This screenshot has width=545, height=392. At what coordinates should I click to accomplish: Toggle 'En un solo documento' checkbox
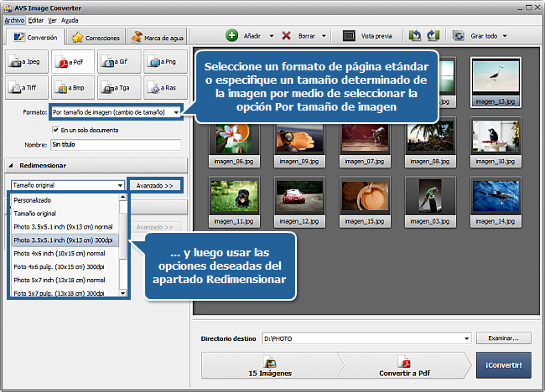55,130
